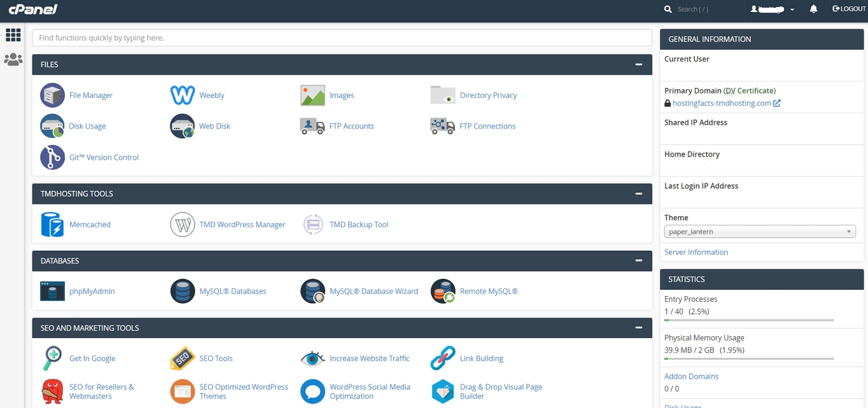Click the General Information header
868x408 pixels.
[762, 39]
